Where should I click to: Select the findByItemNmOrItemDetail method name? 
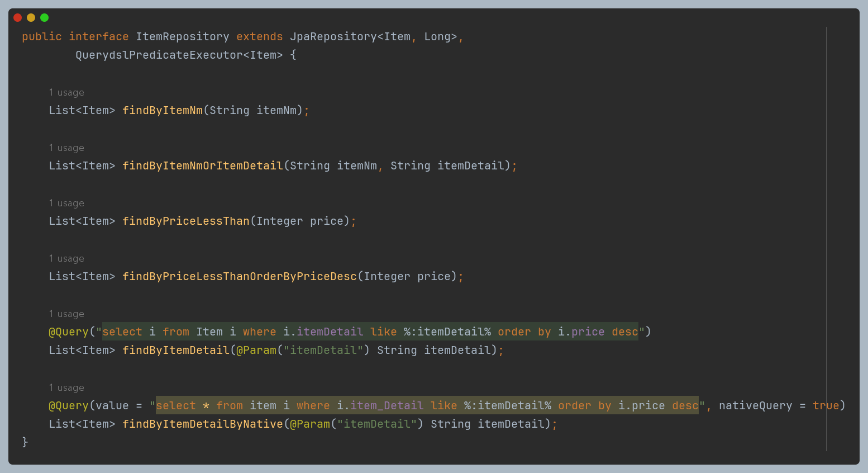203,165
